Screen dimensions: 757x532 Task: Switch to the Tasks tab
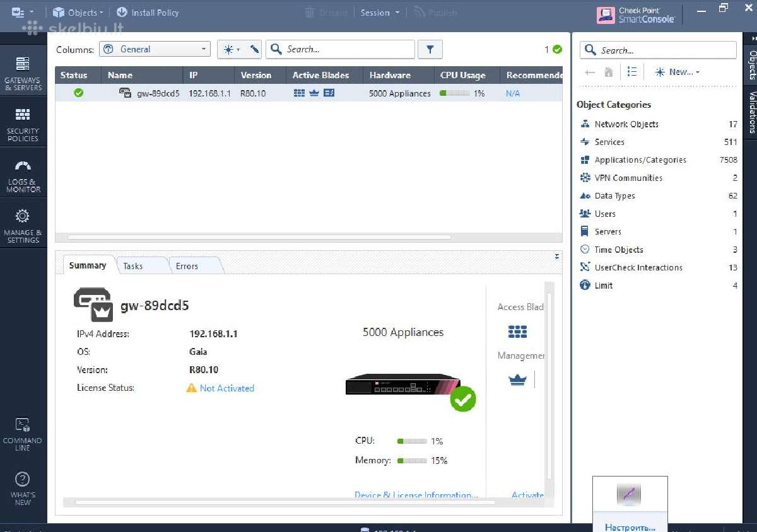133,266
